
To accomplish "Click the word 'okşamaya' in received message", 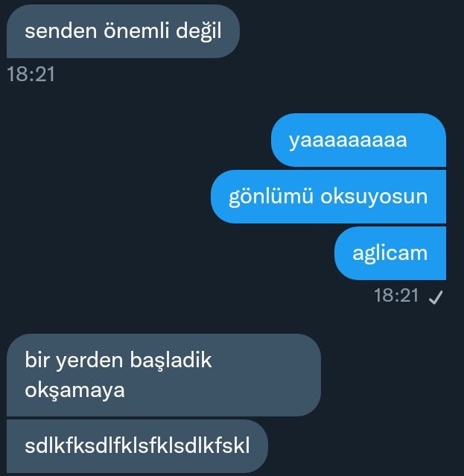I will tap(74, 390).
